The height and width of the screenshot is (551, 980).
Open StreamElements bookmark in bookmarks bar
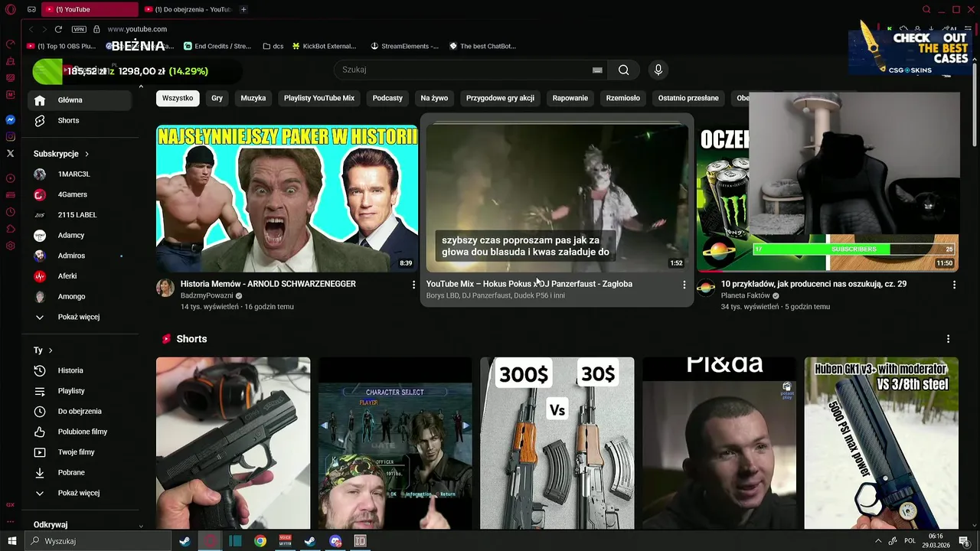pos(405,46)
